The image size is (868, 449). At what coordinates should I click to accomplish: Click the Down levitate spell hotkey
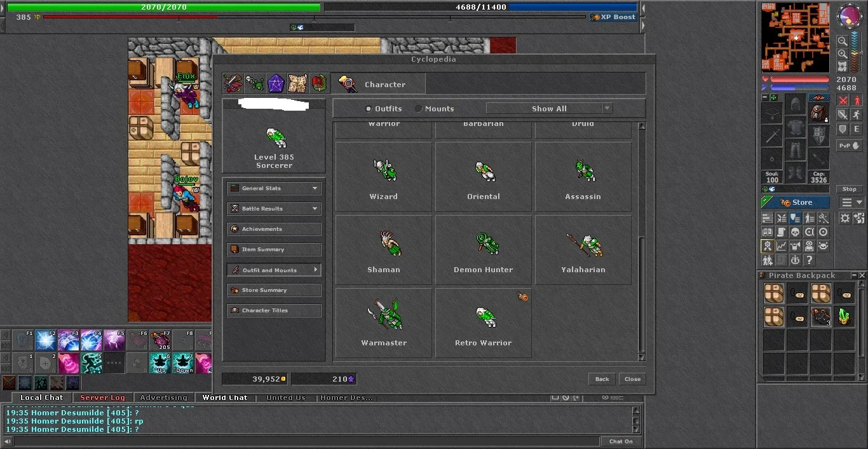183,363
